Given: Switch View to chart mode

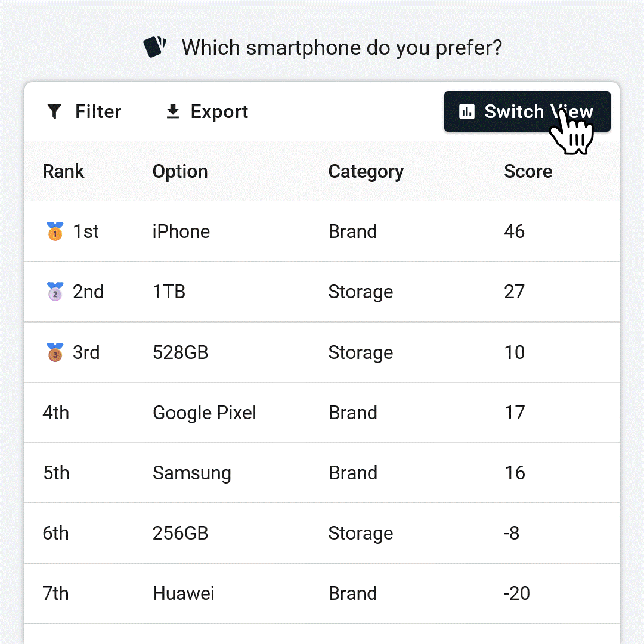Looking at the screenshot, I should click(527, 112).
